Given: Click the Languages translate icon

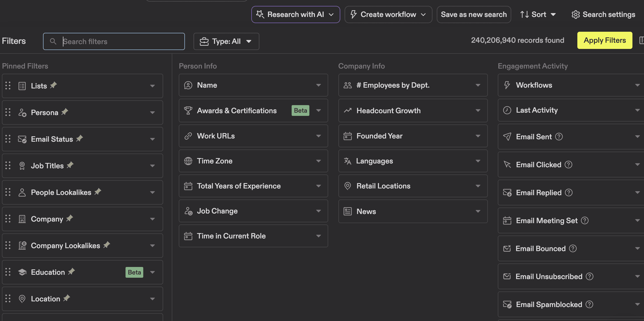Looking at the screenshot, I should [348, 161].
